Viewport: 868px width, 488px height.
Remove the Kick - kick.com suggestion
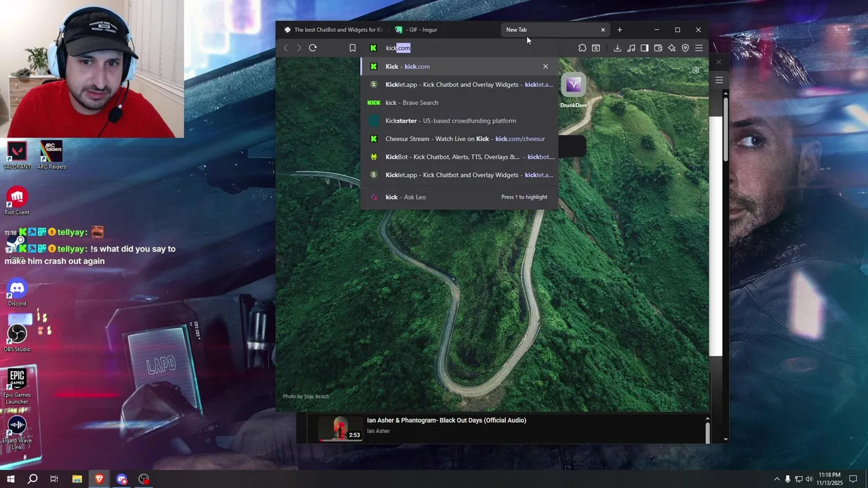pos(545,66)
